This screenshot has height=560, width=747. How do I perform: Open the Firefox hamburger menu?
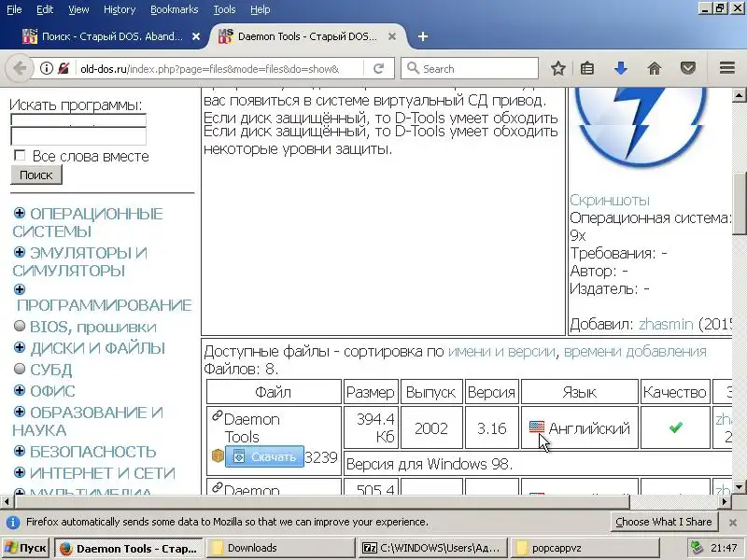coord(727,68)
